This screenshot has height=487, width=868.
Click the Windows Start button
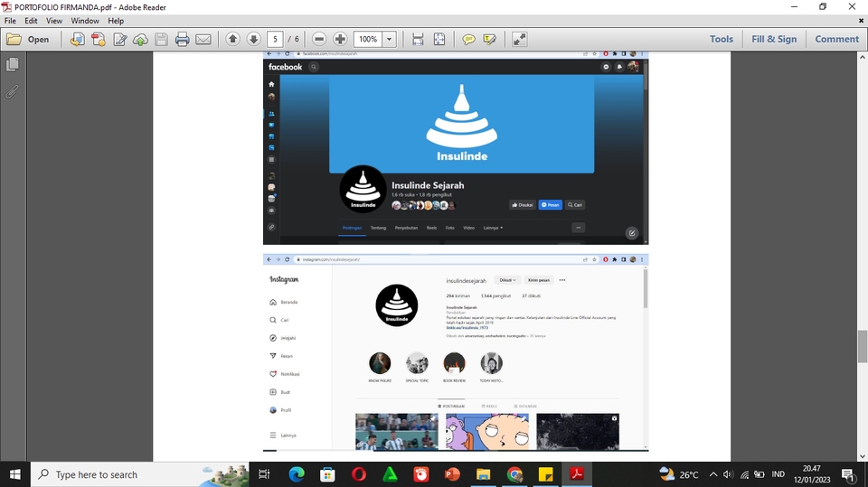15,474
